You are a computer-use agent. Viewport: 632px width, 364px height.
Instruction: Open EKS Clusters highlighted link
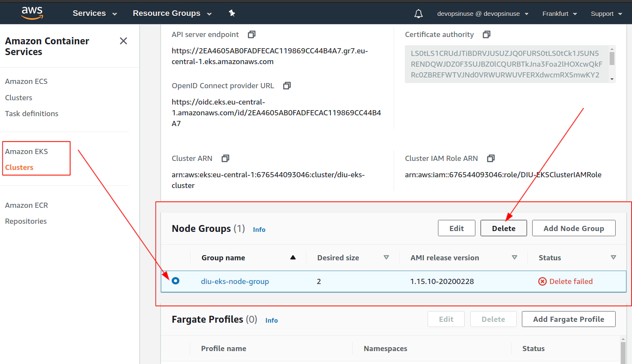[x=19, y=167]
